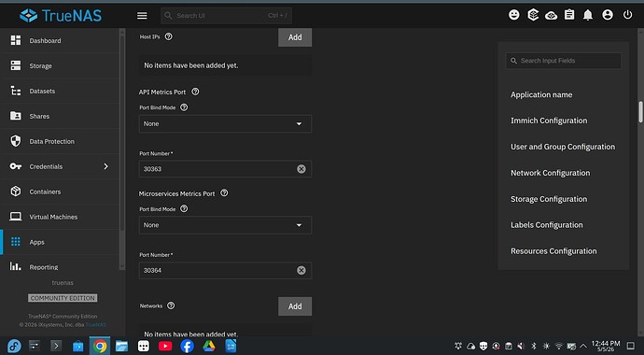
Task: Open the feedback smiley icon in the top bar
Action: pos(514,15)
